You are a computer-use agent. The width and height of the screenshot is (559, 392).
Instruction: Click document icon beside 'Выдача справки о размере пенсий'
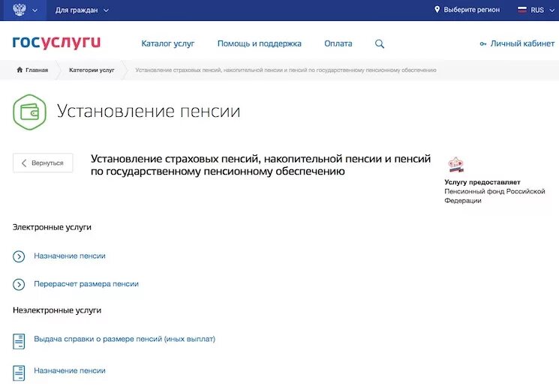(19, 342)
